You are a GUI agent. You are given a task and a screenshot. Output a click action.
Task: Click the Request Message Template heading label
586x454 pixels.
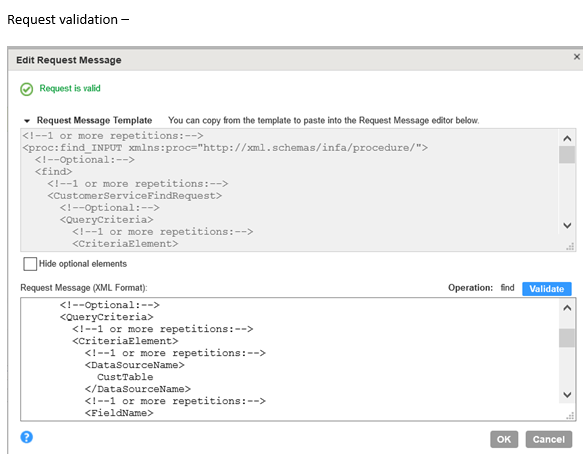[x=94, y=120]
